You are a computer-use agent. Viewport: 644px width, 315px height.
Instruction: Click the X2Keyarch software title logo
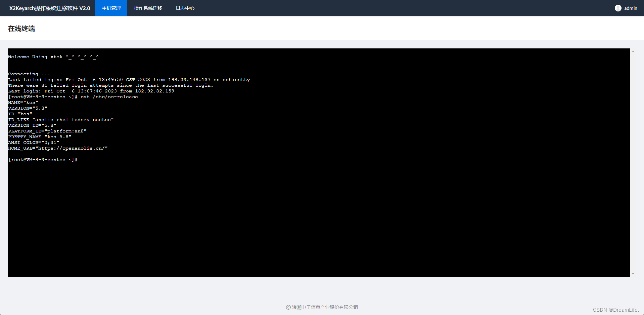point(50,8)
